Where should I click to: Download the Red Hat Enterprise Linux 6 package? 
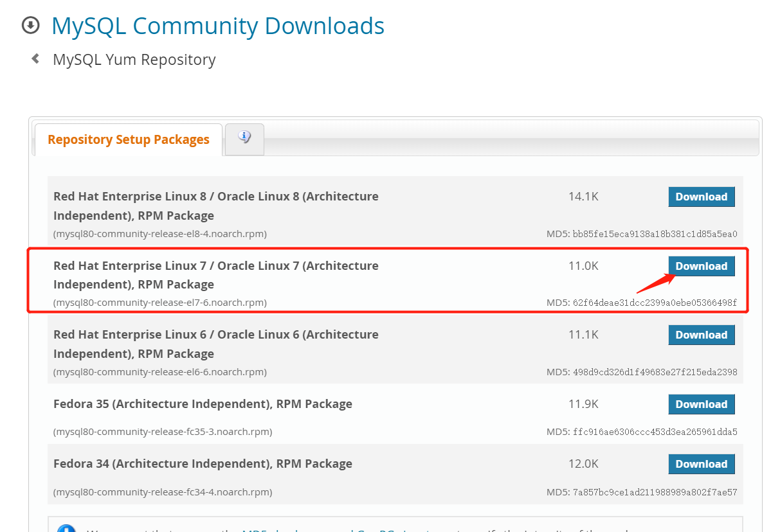[702, 335]
